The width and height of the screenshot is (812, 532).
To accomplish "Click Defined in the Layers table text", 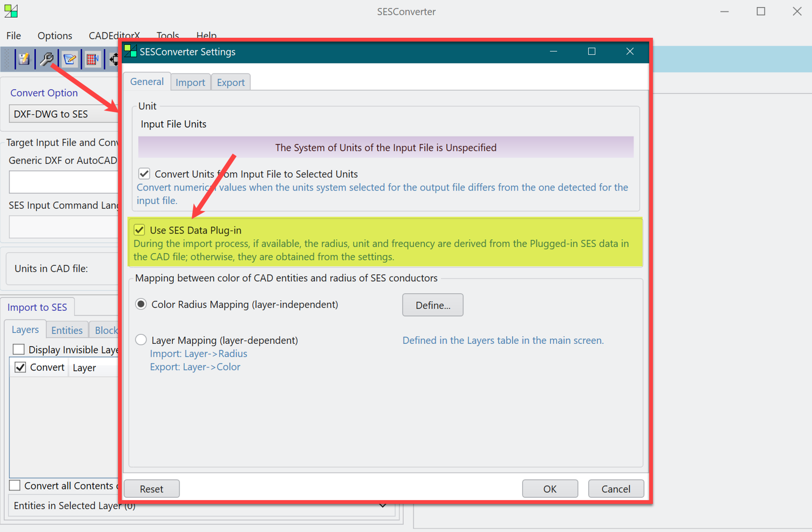I will point(503,340).
